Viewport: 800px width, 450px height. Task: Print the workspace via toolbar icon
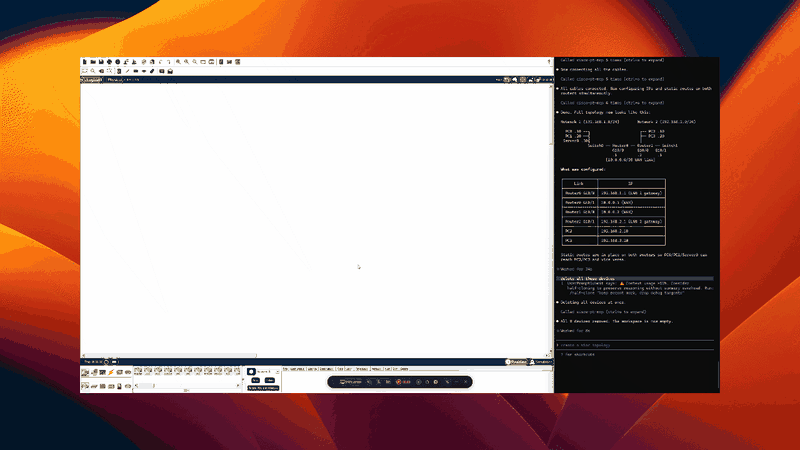(109, 62)
